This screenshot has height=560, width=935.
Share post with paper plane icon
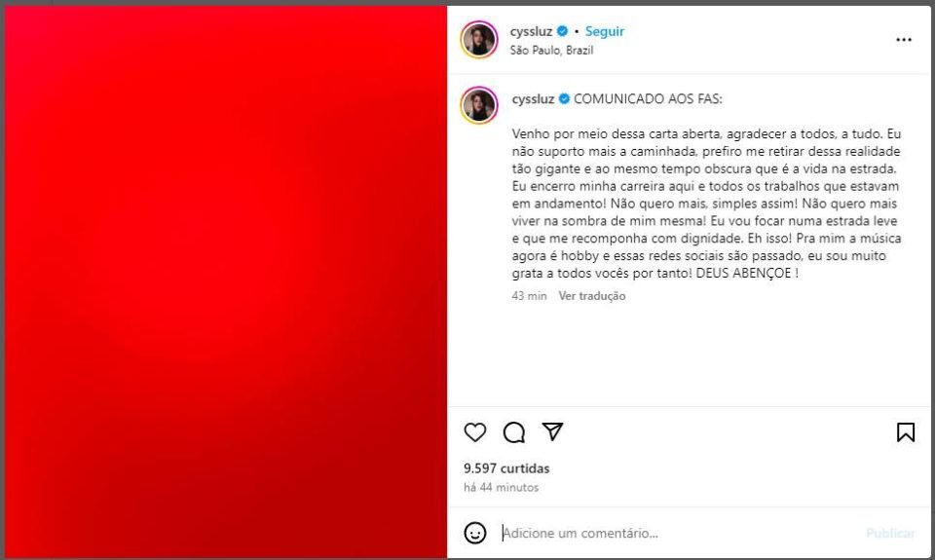click(x=553, y=431)
